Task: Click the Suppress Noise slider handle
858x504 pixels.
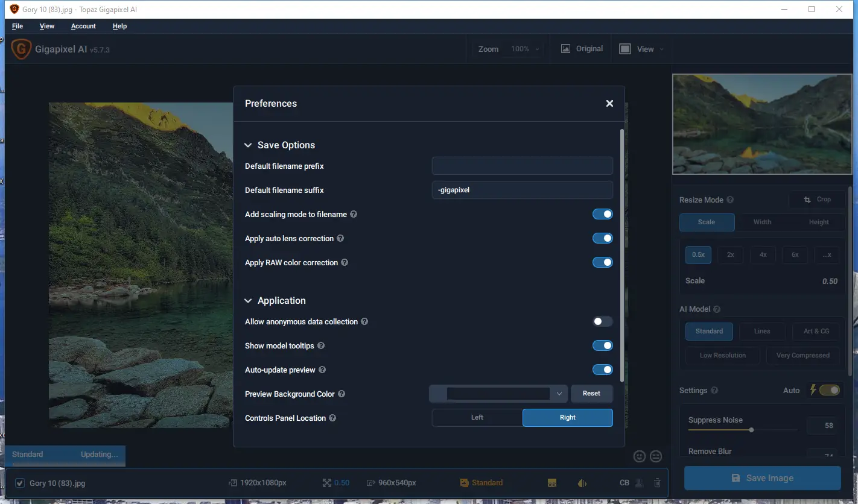Action: [x=751, y=430]
